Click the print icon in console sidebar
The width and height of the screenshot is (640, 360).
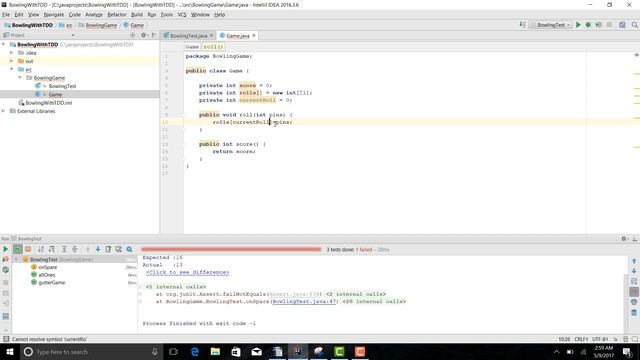click(634, 302)
